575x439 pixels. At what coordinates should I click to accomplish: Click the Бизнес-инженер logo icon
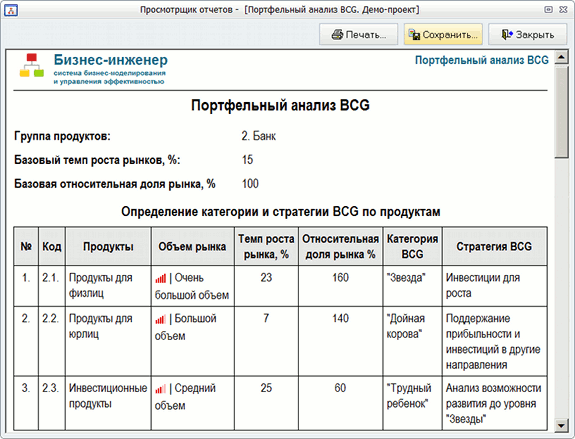click(32, 65)
